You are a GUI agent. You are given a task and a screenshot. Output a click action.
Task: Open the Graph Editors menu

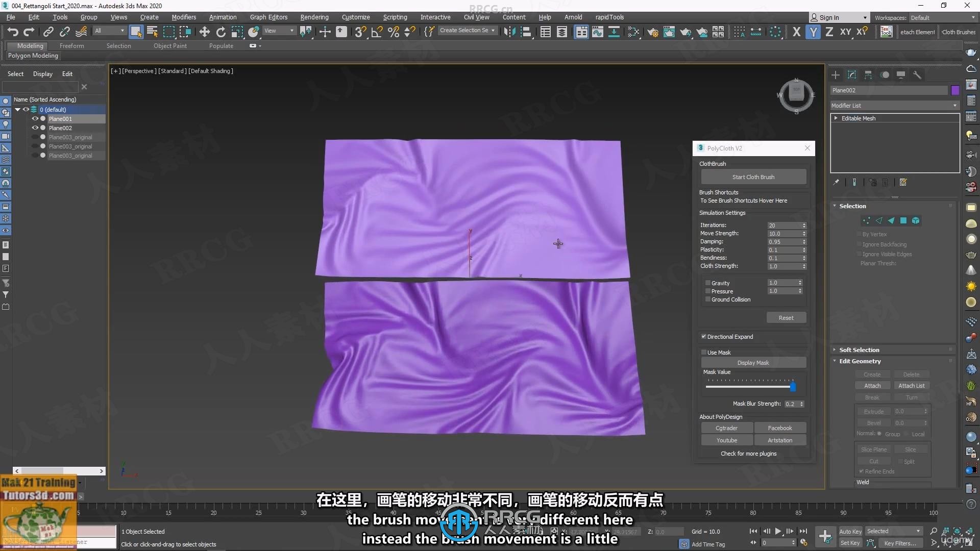click(268, 17)
